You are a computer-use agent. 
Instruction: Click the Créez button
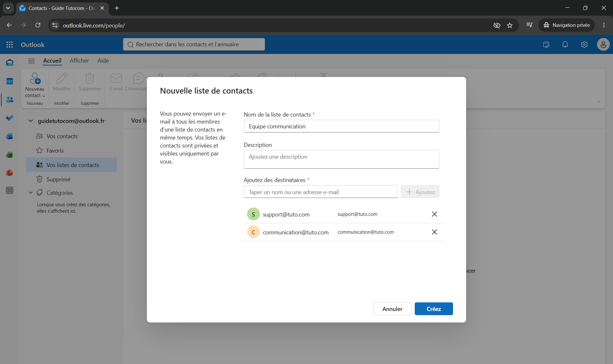coord(434,309)
